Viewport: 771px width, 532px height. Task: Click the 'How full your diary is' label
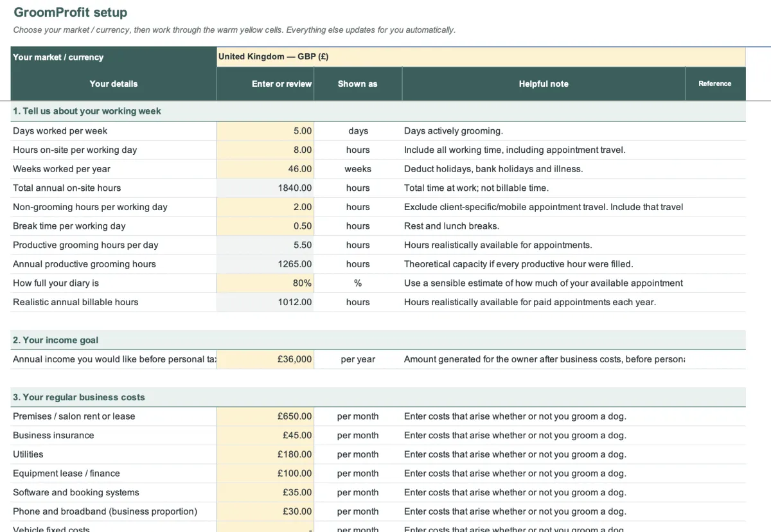pyautogui.click(x=56, y=283)
